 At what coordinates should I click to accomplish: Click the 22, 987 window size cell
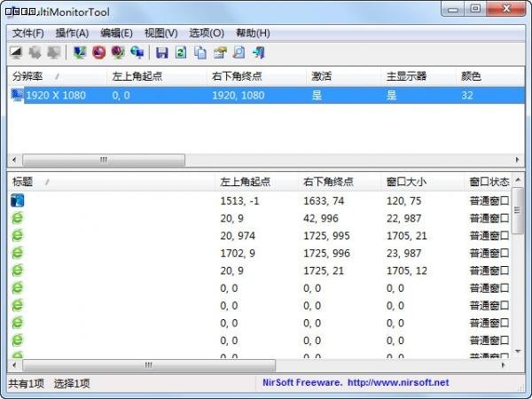[403, 218]
